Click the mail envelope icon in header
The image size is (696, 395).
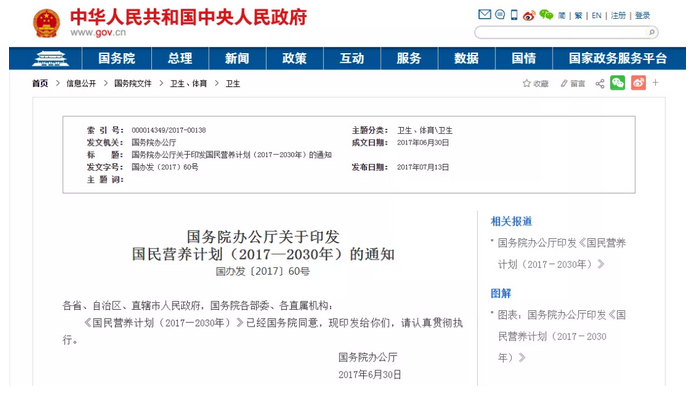tap(484, 15)
